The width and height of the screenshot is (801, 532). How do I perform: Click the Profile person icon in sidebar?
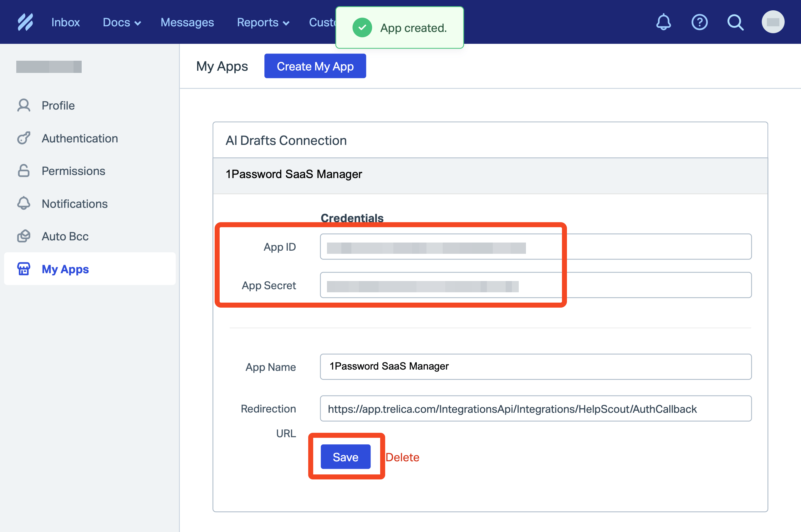(24, 105)
